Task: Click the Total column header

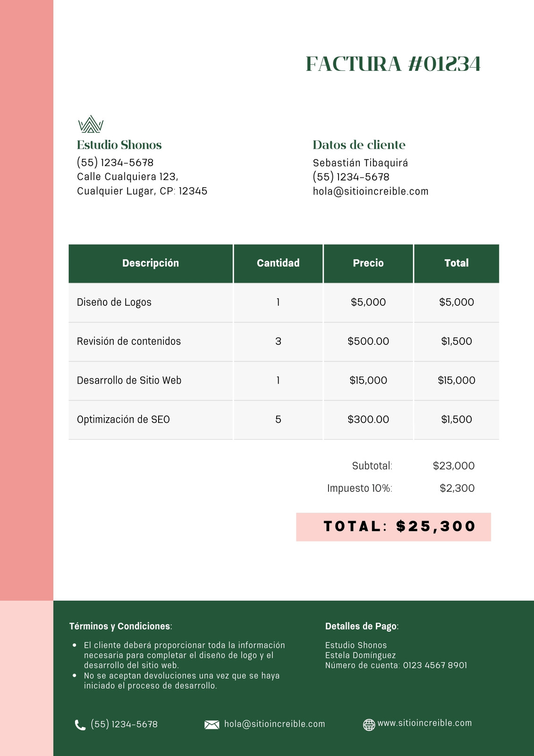Action: click(457, 263)
